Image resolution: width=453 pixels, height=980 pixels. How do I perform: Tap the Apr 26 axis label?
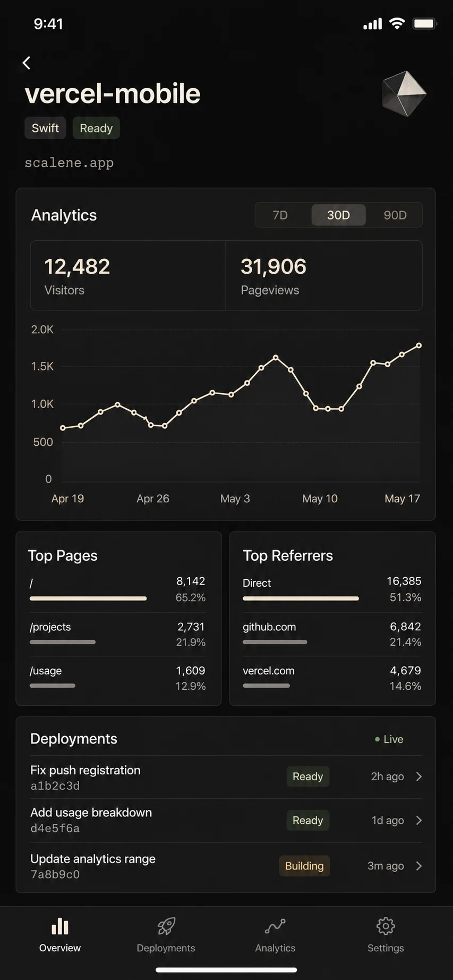153,499
